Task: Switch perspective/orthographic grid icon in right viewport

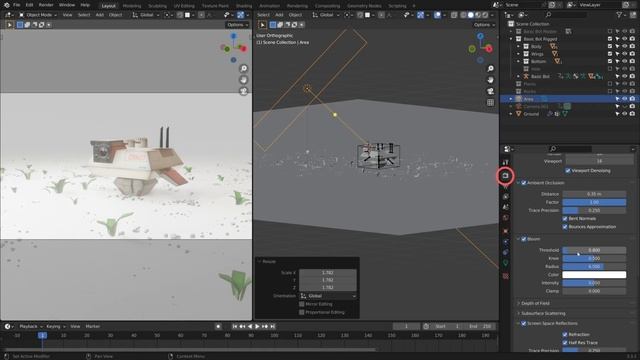Action: tap(491, 102)
